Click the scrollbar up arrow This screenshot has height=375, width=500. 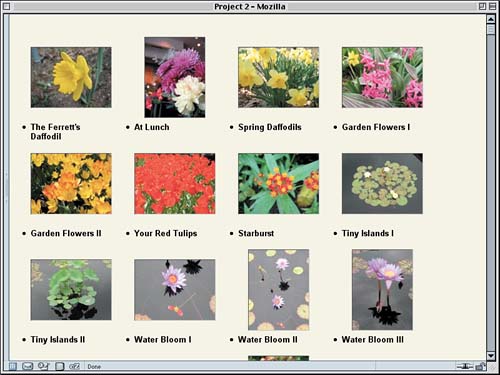pyautogui.click(x=491, y=19)
